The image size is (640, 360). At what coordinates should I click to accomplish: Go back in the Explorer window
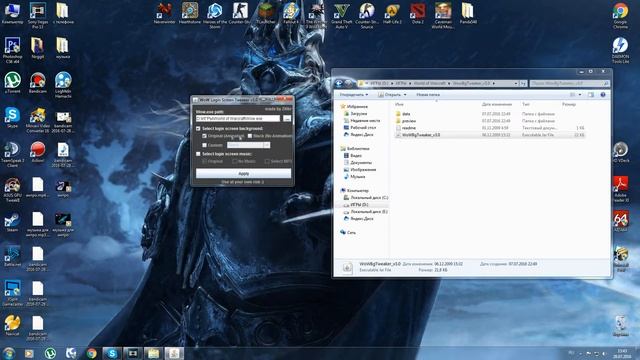[x=339, y=83]
